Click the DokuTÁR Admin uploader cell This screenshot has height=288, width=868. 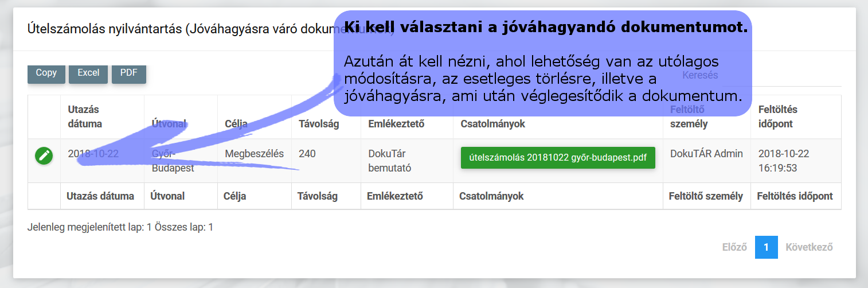(706, 161)
